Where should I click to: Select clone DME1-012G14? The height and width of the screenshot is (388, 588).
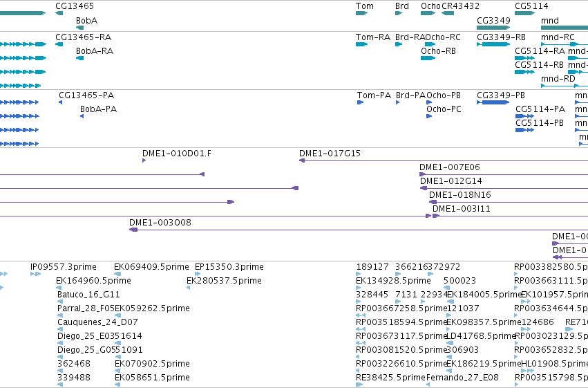(x=451, y=181)
